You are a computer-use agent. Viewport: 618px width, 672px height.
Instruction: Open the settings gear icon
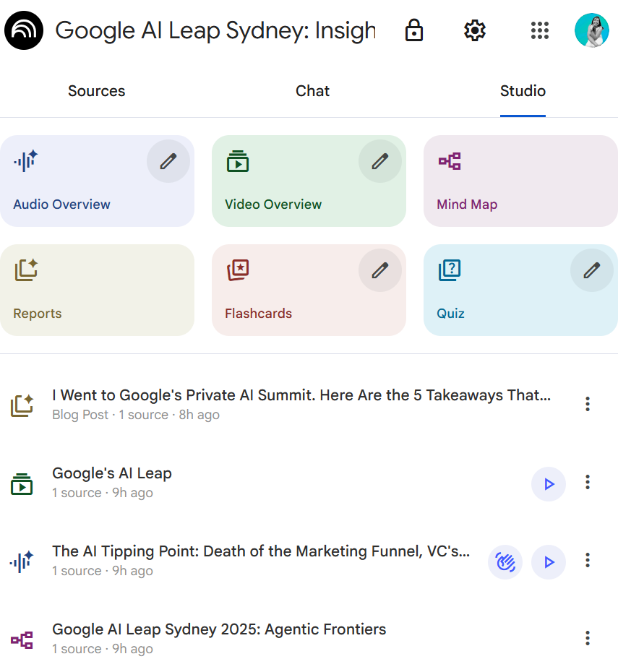click(x=475, y=30)
